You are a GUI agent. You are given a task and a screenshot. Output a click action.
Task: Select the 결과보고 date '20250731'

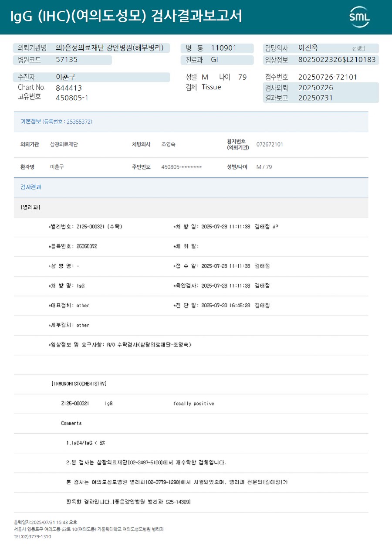click(x=316, y=98)
